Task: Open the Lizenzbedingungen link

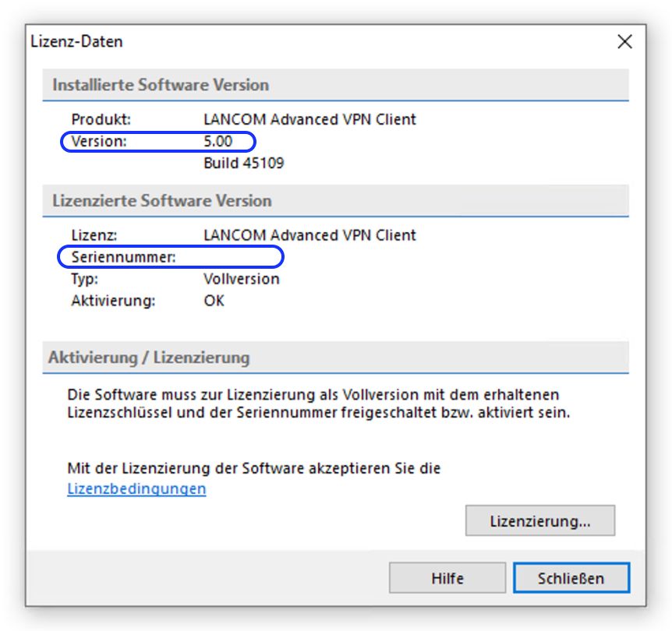Action: click(136, 489)
